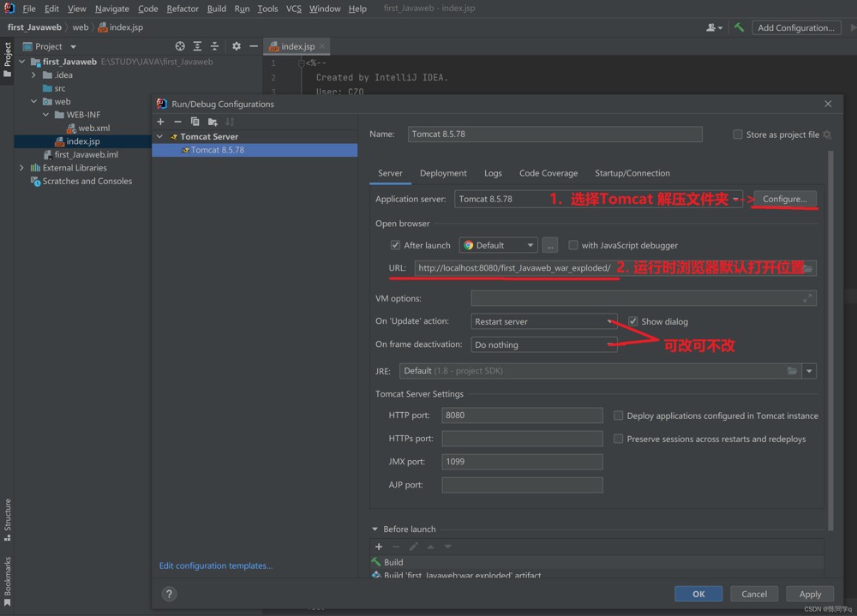This screenshot has width=857, height=616.
Task: Add a Before launch task
Action: 379,547
